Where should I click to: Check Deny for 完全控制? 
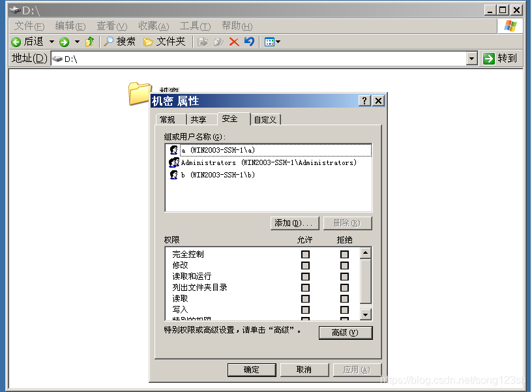(344, 254)
